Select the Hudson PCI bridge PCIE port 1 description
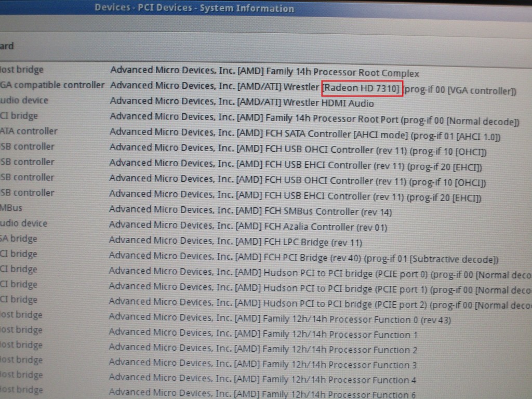 point(320,288)
